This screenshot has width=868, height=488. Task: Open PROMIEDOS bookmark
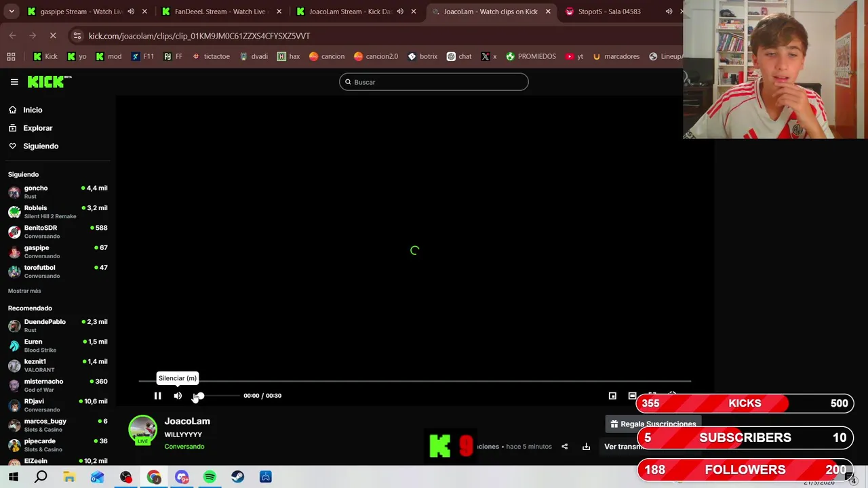click(x=531, y=56)
